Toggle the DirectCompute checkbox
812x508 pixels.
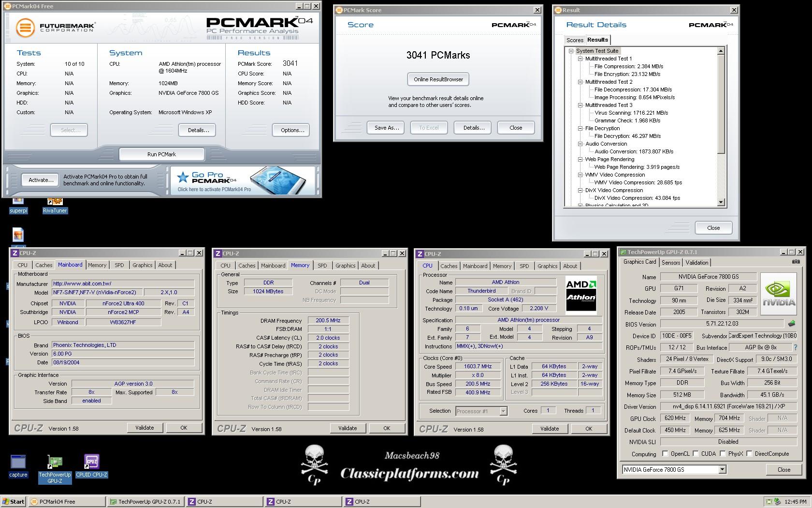click(x=749, y=454)
